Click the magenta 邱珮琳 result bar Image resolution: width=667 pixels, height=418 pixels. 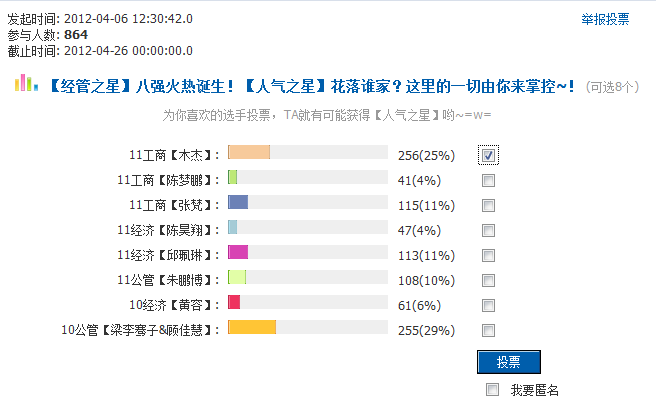tap(238, 252)
